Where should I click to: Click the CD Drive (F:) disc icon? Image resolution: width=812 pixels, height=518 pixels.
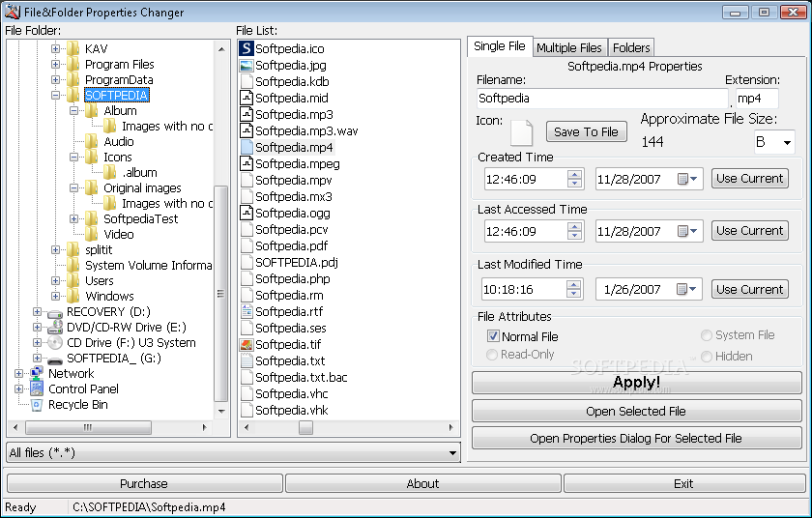[x=55, y=342]
